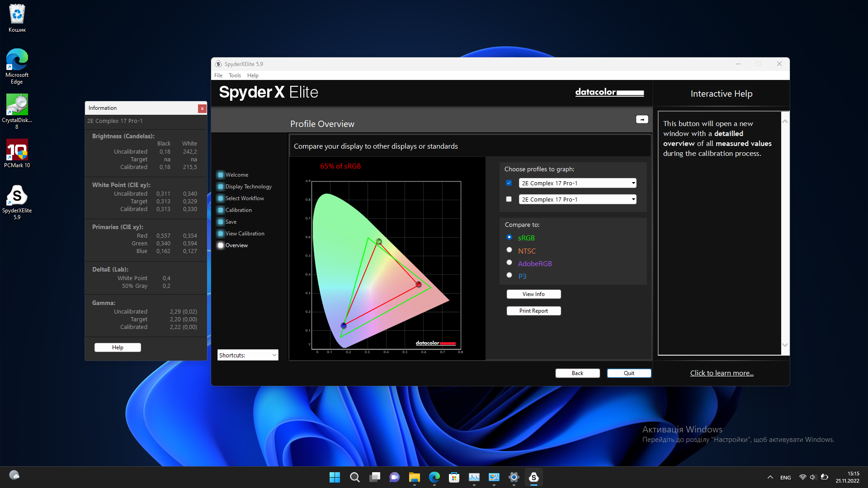Click the View Info button

(534, 294)
